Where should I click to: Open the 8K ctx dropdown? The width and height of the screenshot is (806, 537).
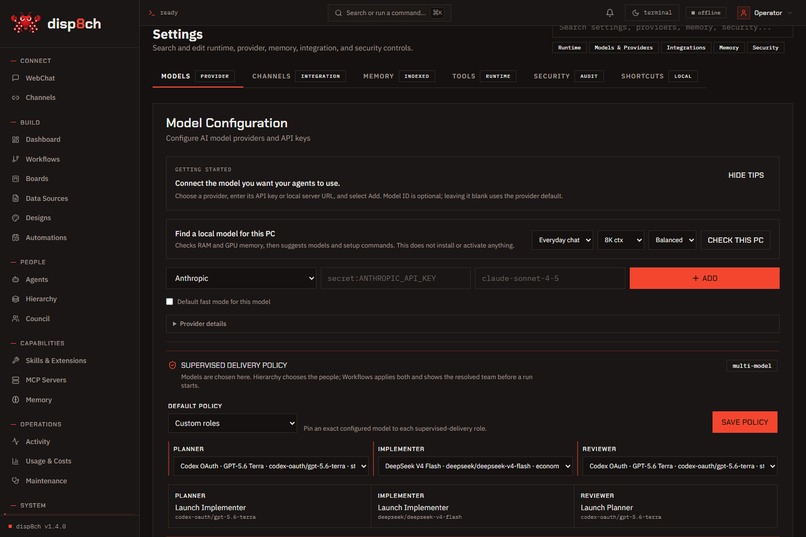click(621, 240)
